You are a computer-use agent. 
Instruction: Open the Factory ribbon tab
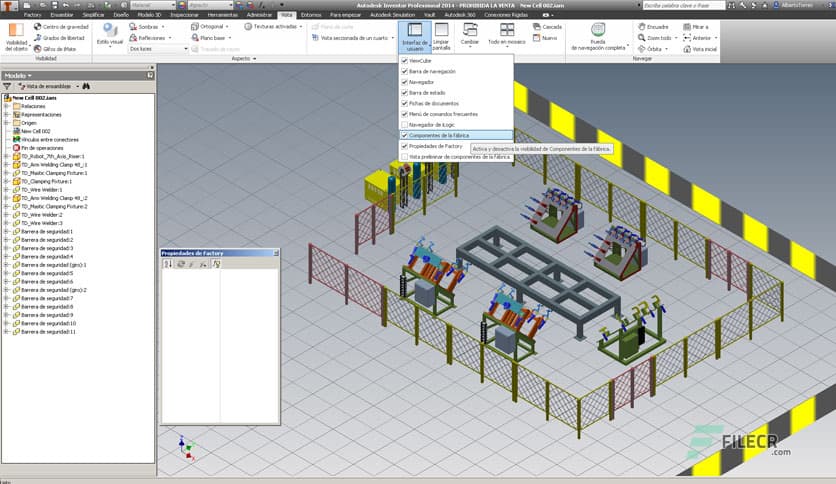pos(32,15)
